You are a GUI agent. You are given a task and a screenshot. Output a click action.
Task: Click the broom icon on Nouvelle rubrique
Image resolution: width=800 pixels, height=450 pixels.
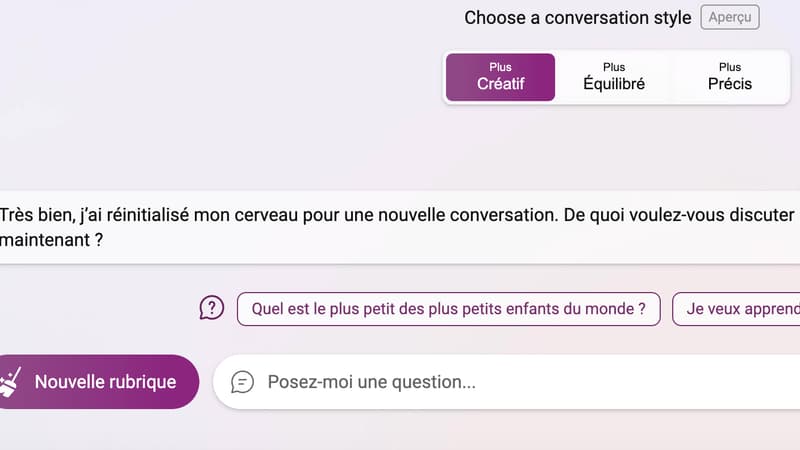click(11, 381)
